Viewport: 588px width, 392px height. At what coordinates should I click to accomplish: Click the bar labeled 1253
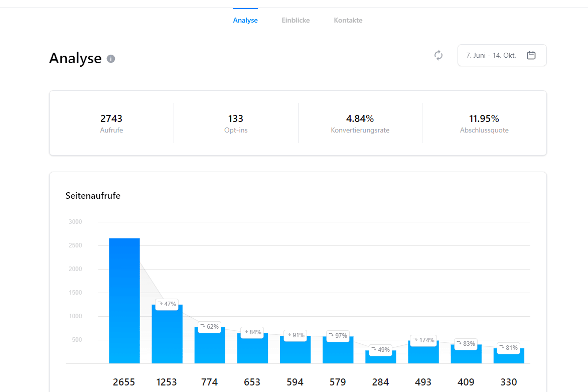pyautogui.click(x=167, y=334)
